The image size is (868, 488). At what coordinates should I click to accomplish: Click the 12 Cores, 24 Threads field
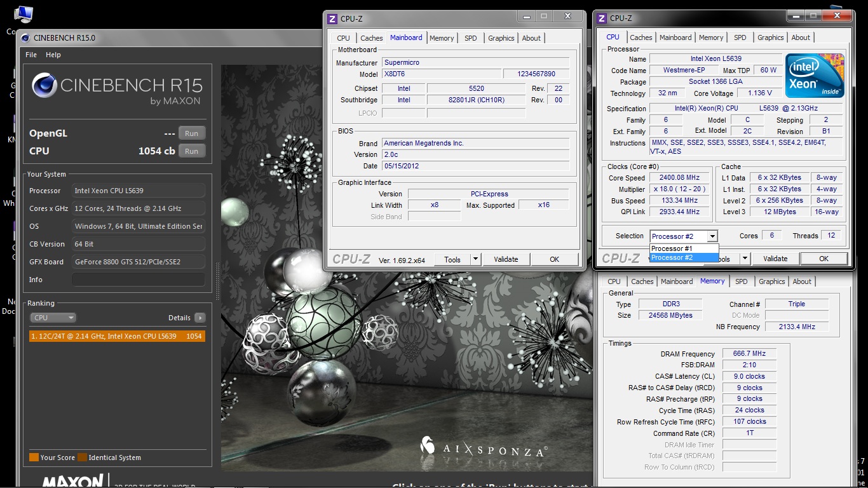pos(138,208)
